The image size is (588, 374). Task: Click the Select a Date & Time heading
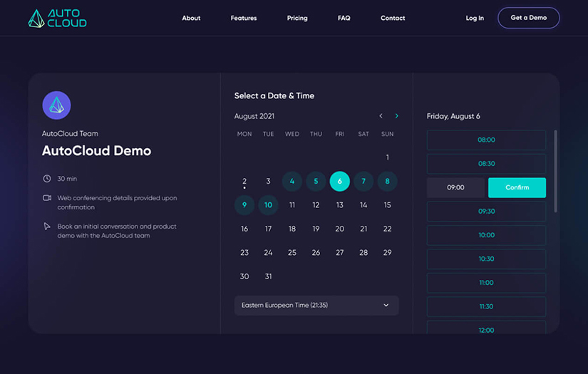[274, 96]
